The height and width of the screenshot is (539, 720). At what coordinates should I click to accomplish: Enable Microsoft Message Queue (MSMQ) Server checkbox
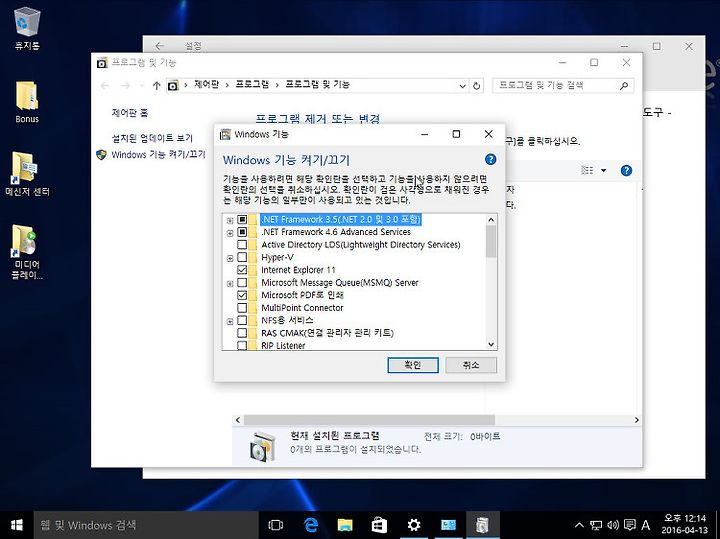(x=242, y=283)
